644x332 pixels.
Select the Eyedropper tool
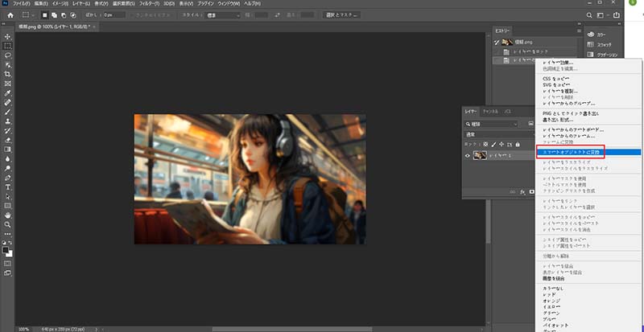(7, 93)
